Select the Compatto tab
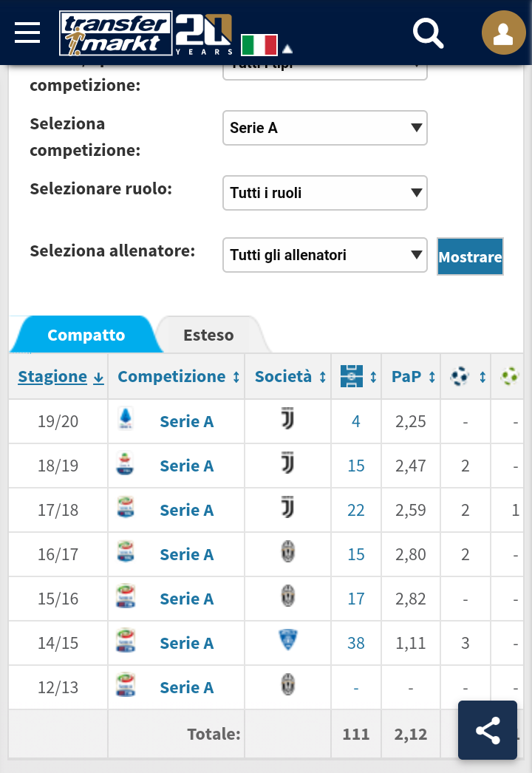 pyautogui.click(x=86, y=336)
